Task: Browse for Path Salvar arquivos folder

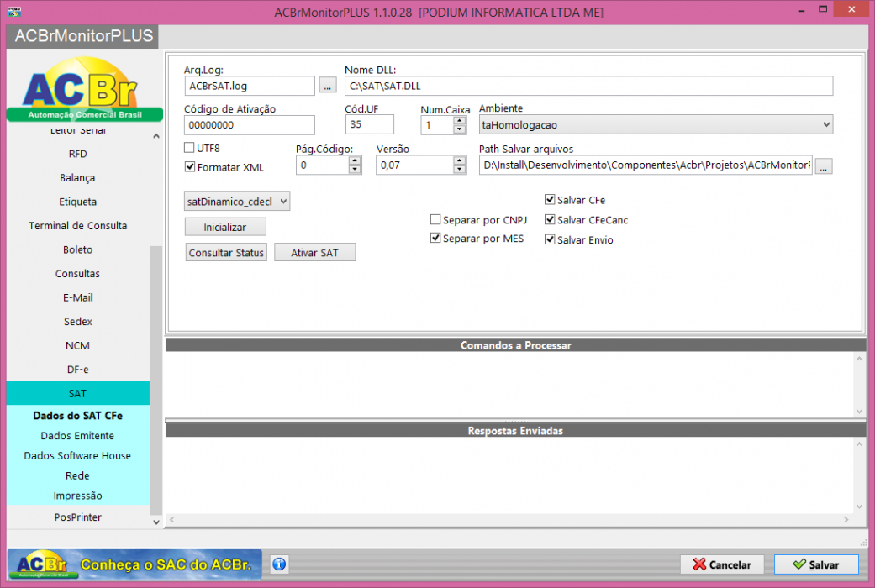Action: click(x=824, y=165)
